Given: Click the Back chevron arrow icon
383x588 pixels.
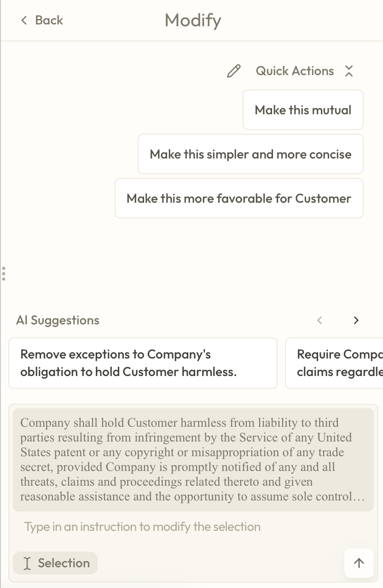Looking at the screenshot, I should pyautogui.click(x=24, y=20).
